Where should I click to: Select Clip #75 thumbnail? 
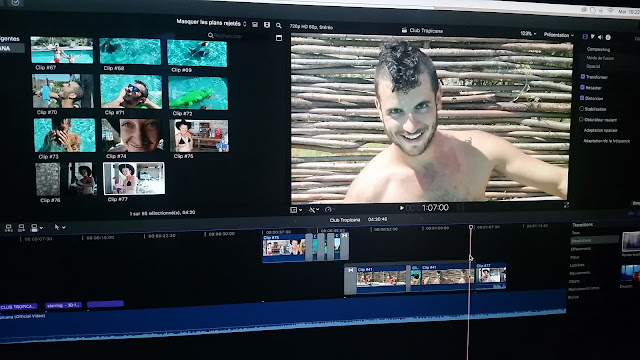click(x=199, y=136)
